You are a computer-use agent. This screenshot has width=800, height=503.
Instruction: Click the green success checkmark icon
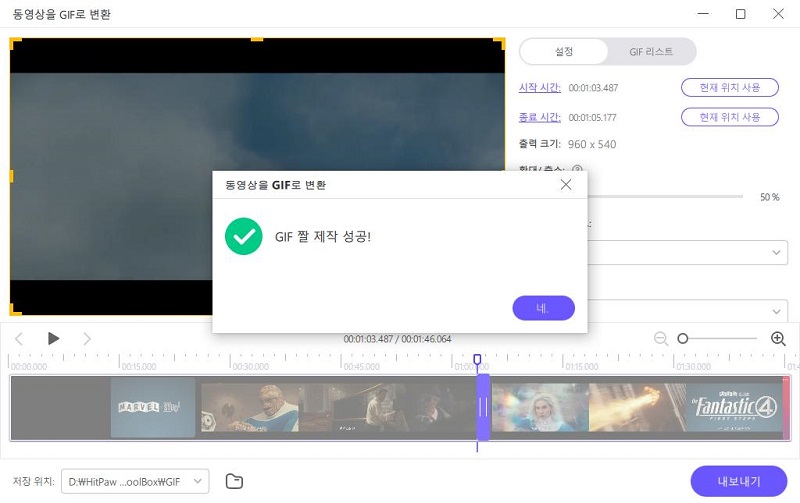[x=244, y=236]
